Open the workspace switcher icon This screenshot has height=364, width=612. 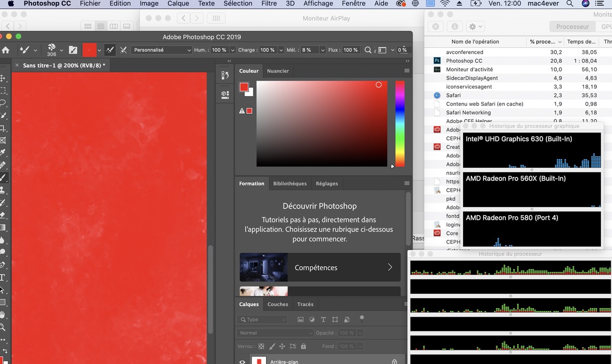point(383,50)
